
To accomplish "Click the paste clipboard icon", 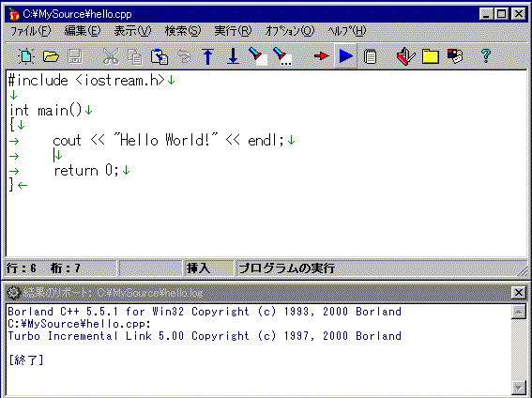I will pos(160,56).
